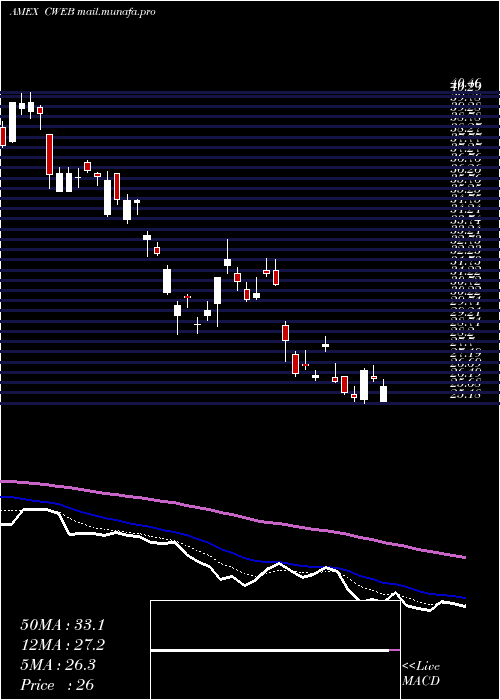Click the AMEX CWEB mail.munafa.pro chart title
Screen dimensions: 500x700
(x=82, y=12)
